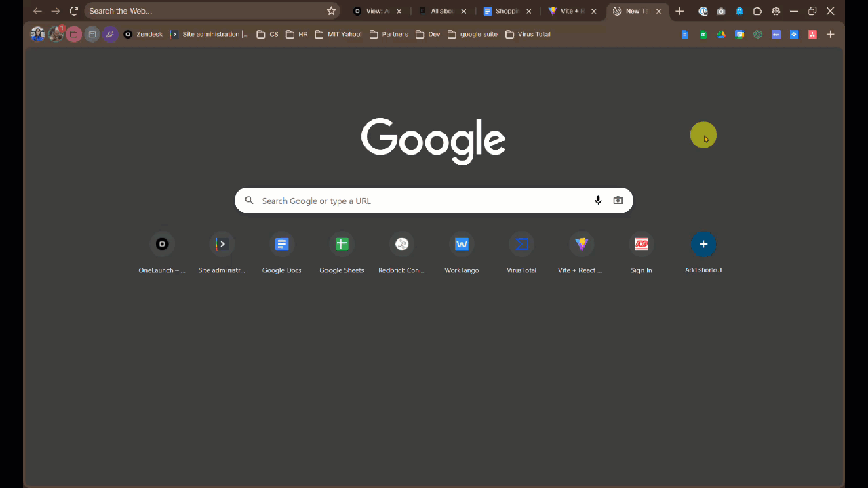The width and height of the screenshot is (868, 488).
Task: Expand the HR bookmark folder
Action: pyautogui.click(x=296, y=35)
